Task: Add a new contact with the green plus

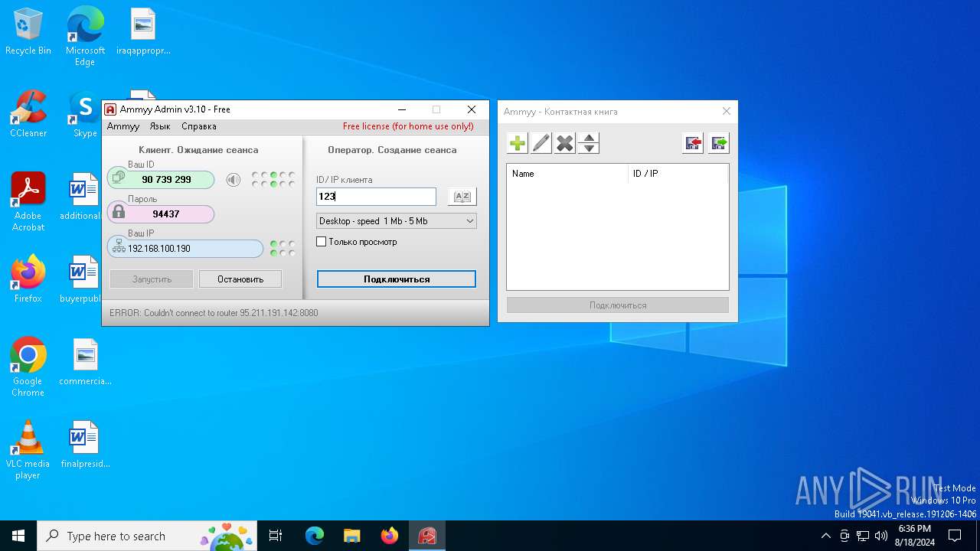Action: [518, 143]
